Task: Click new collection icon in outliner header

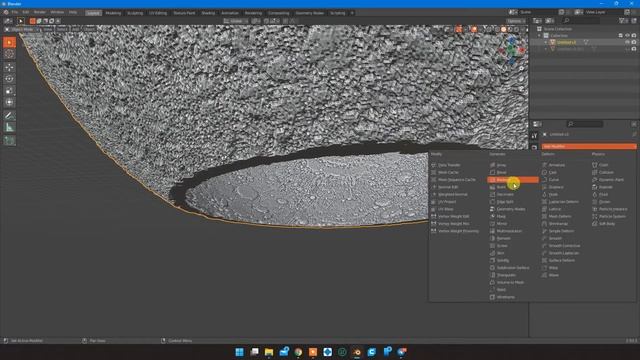Action: 634,20
